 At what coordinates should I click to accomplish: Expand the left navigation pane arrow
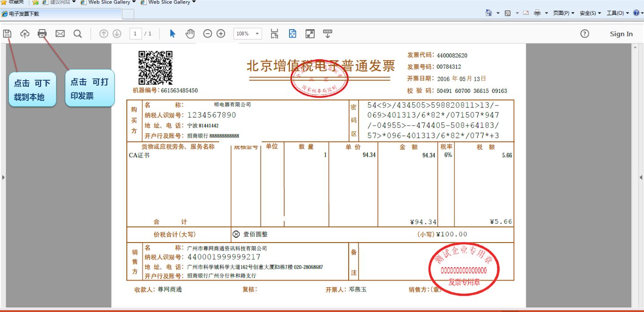point(3,178)
